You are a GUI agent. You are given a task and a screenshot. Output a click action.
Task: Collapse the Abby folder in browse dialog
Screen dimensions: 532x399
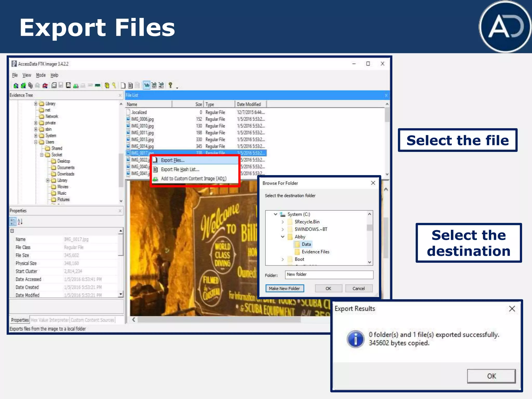[x=283, y=237]
